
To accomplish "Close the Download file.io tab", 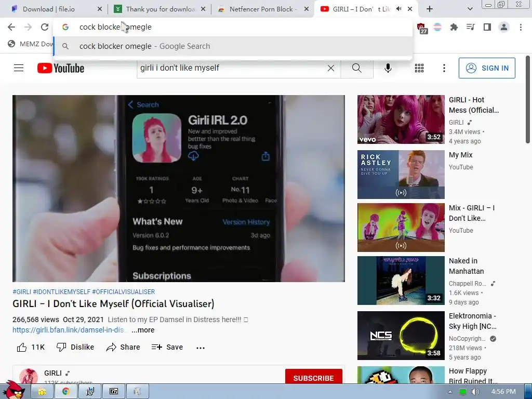I will coord(100,9).
